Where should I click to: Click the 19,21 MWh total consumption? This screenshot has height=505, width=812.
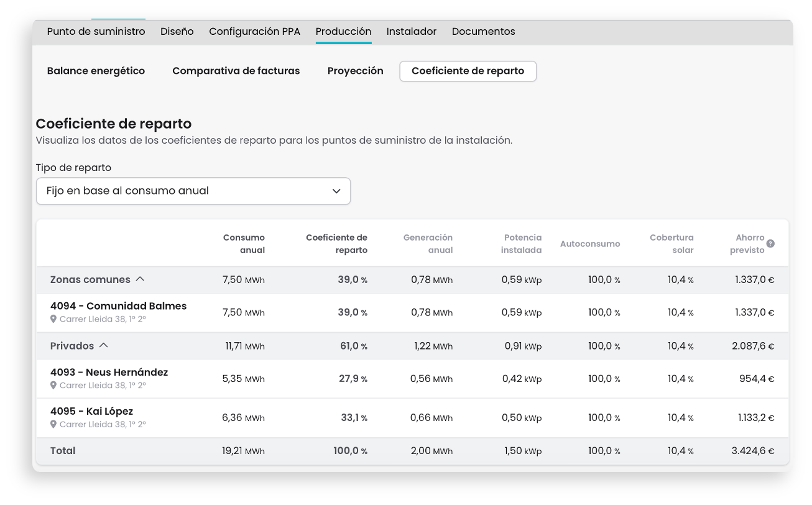click(243, 451)
